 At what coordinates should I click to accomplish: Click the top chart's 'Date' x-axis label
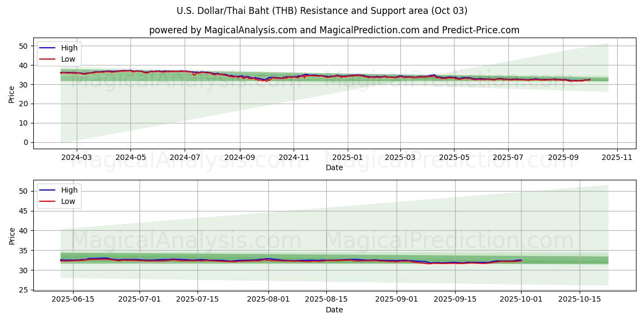point(334,167)
